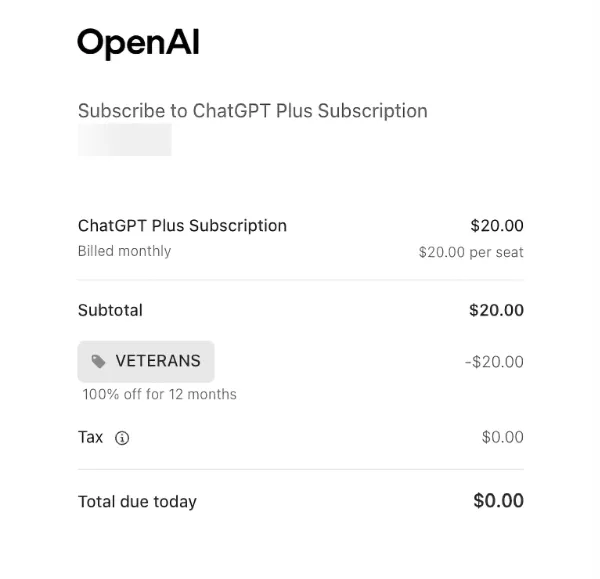Screen dimensions: 600x579
Task: Click the $20.00 per seat label
Action: (x=470, y=252)
